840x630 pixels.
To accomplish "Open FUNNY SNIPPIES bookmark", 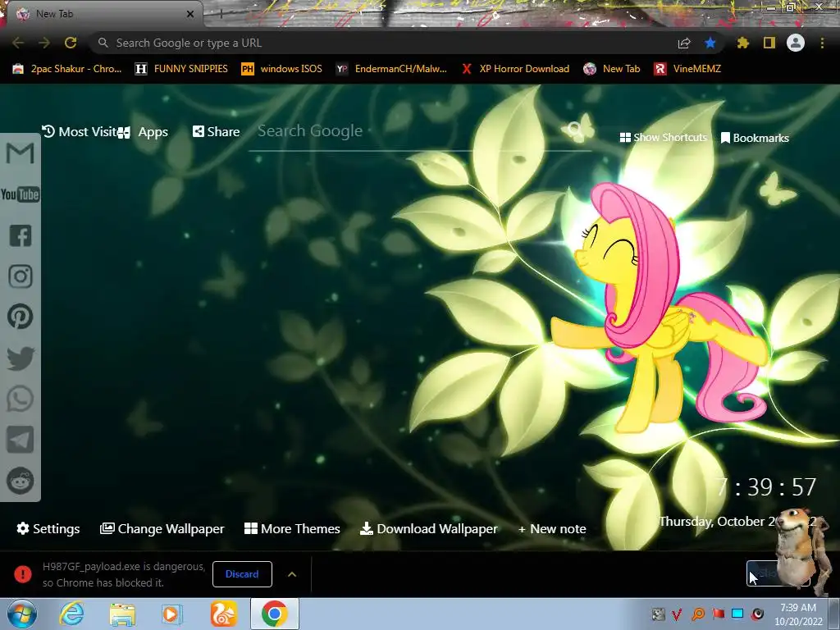I will pyautogui.click(x=181, y=69).
